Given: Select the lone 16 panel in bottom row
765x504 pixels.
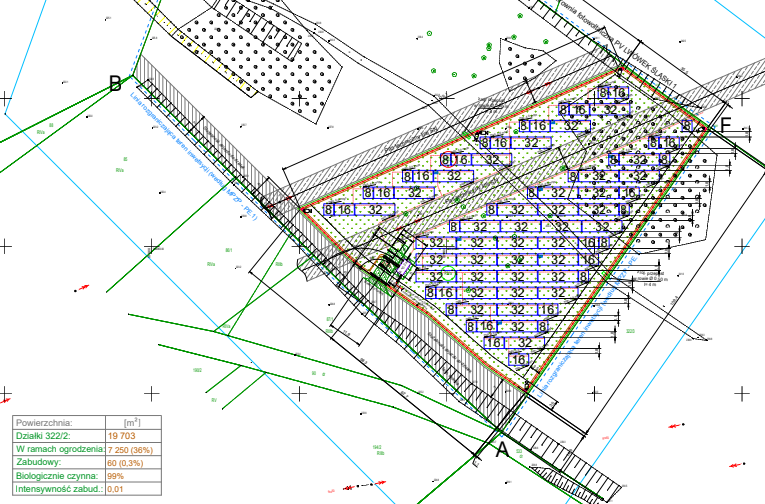Looking at the screenshot, I should coord(518,359).
